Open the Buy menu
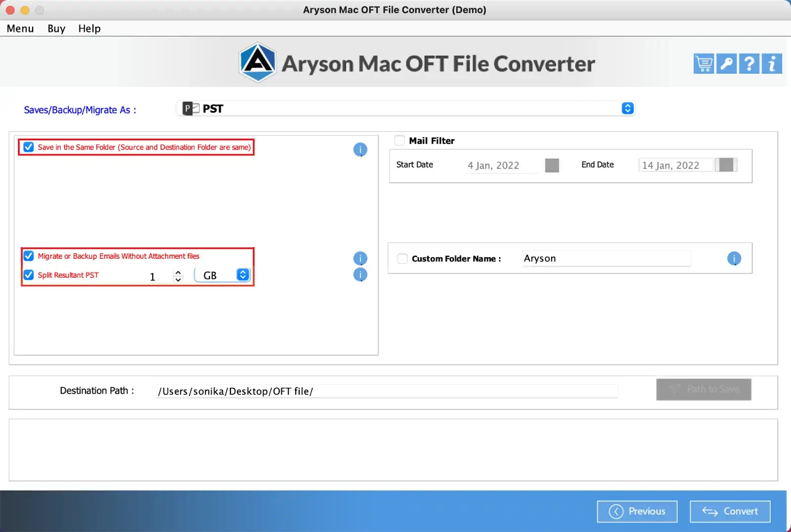The width and height of the screenshot is (791, 532). (56, 29)
